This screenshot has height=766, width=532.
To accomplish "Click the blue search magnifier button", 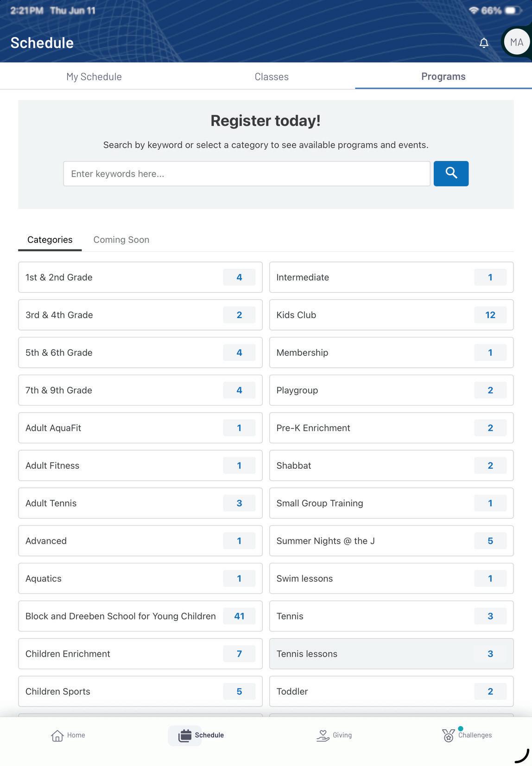I will point(451,173).
